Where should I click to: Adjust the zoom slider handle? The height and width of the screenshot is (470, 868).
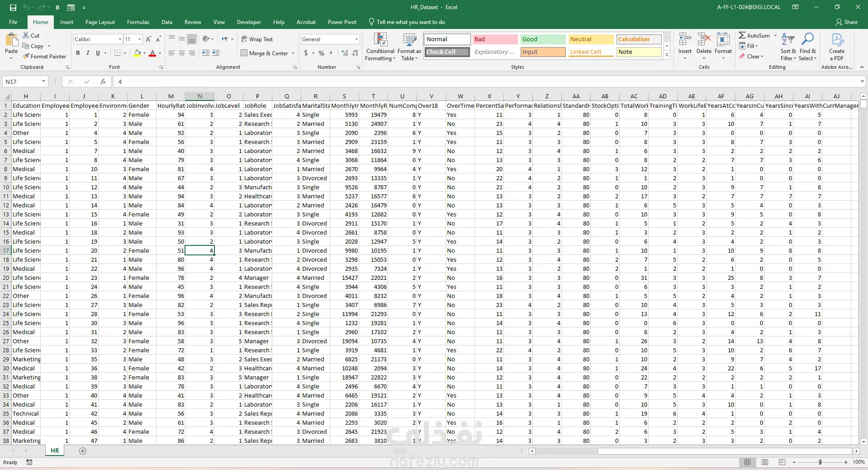pyautogui.click(x=820, y=462)
